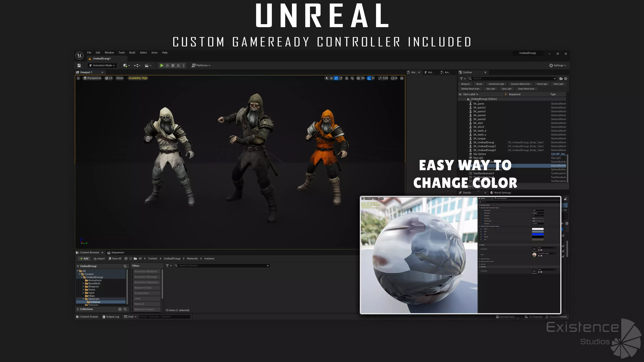The width and height of the screenshot is (644, 362).
Task: Click the Add button in Content Browser
Action: [84, 259]
